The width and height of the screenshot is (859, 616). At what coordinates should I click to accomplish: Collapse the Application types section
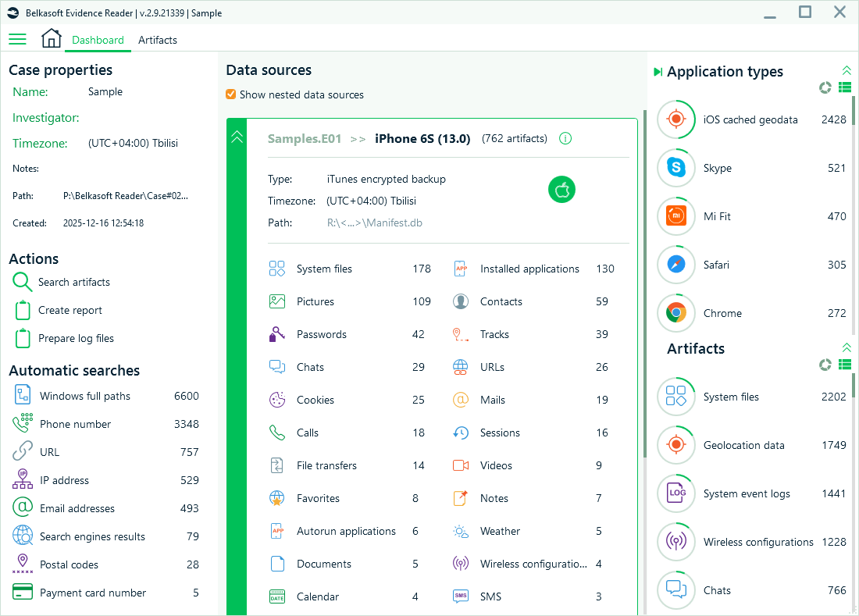847,69
